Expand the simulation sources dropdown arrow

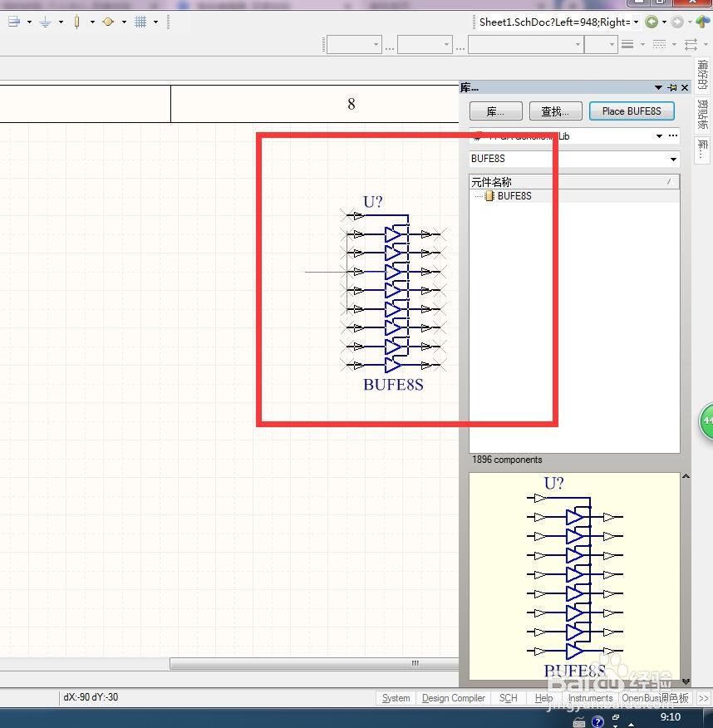[124, 22]
